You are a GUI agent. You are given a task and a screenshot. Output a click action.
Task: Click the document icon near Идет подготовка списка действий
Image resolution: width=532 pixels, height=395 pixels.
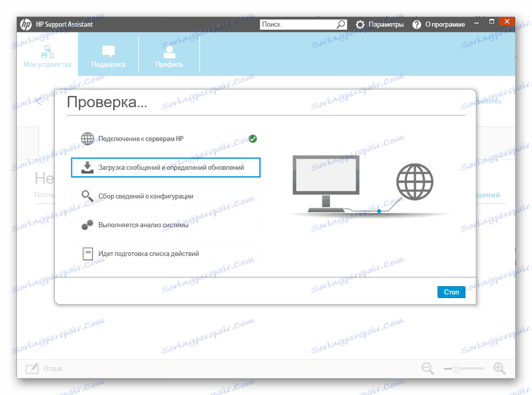tap(87, 253)
